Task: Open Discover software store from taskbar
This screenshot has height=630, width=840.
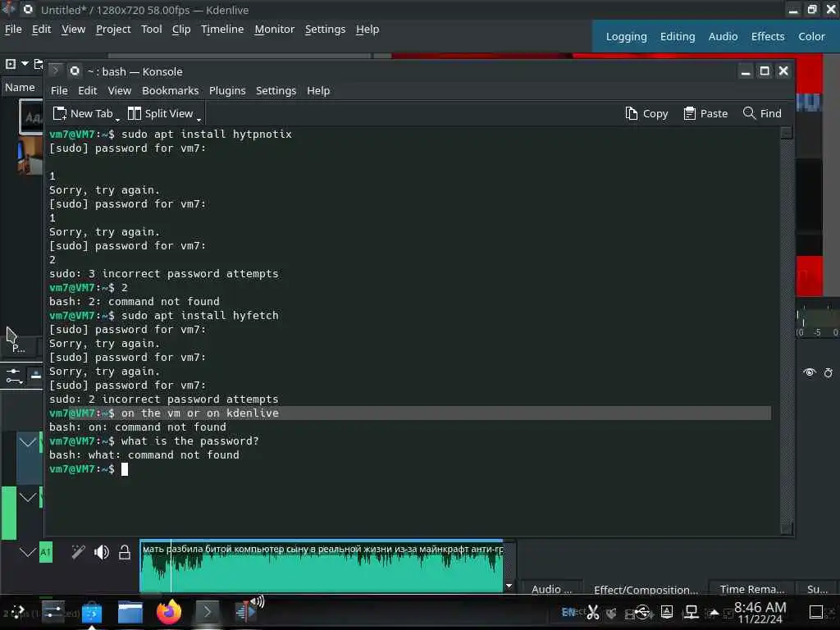Action: pyautogui.click(x=92, y=612)
